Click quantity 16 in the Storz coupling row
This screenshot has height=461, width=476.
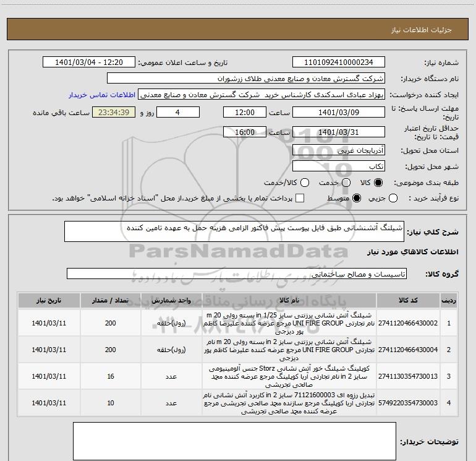pyautogui.click(x=111, y=376)
